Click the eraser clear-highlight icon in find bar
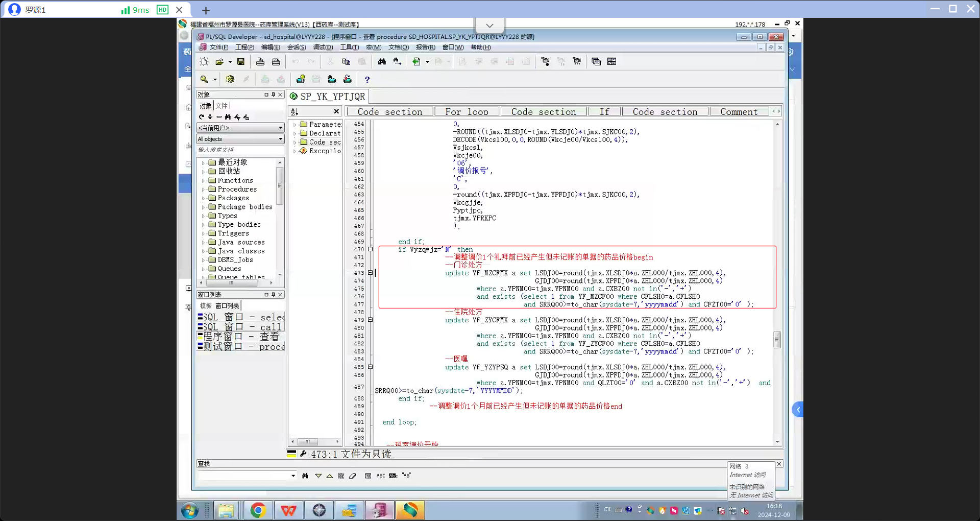This screenshot has height=521, width=980. point(353,476)
